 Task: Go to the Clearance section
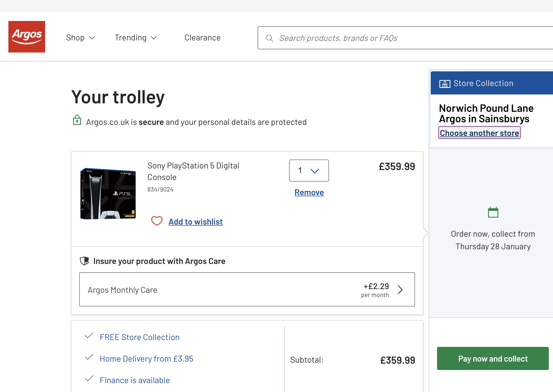pyautogui.click(x=203, y=38)
